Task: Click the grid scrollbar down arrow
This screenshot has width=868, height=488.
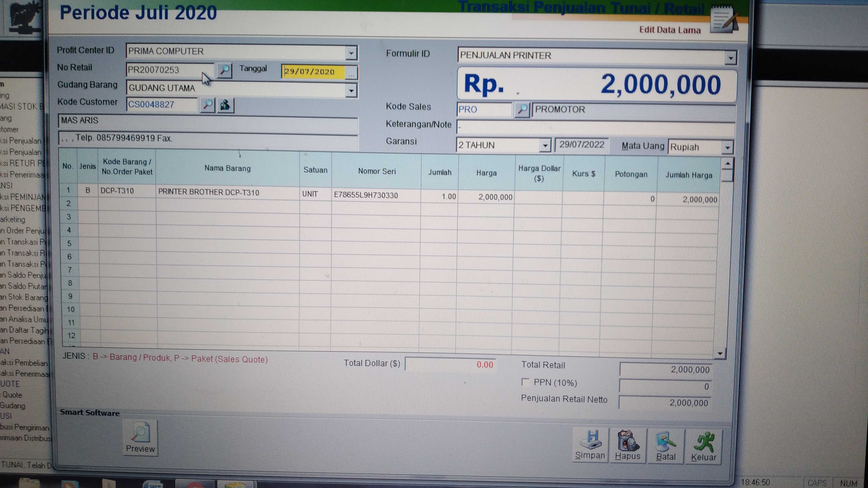Action: tap(720, 354)
